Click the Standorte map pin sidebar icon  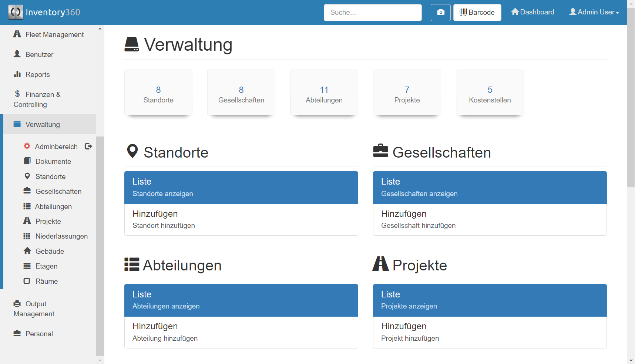tap(27, 176)
